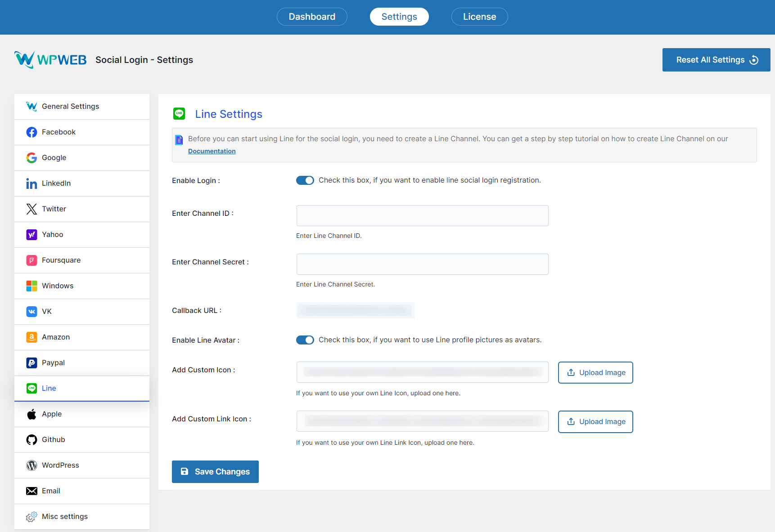Select the LinkedIn icon in sidebar

32,183
